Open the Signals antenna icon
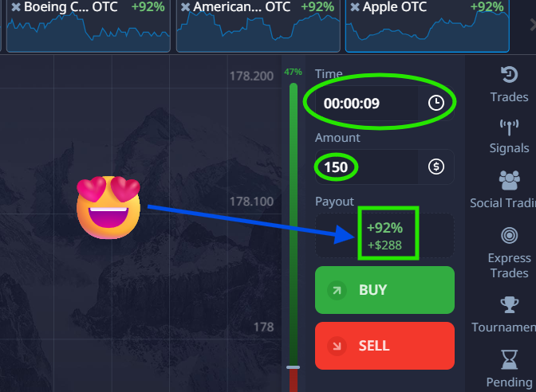The width and height of the screenshot is (536, 392). click(x=510, y=127)
